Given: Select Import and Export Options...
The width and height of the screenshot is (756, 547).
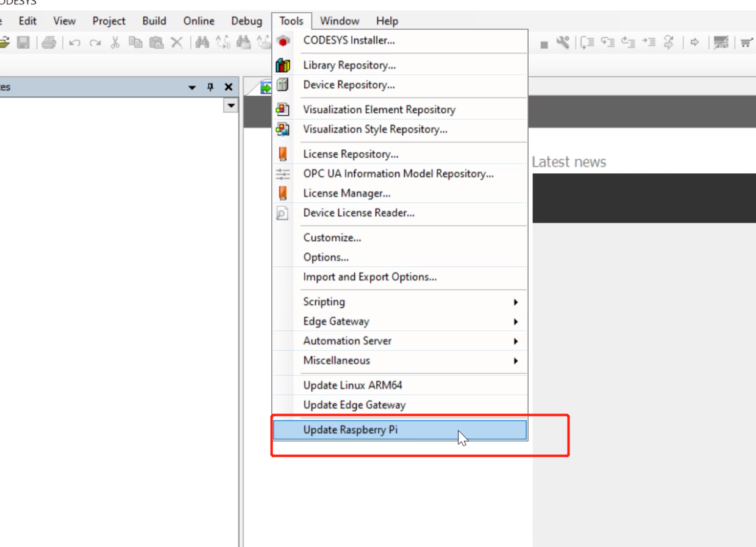Looking at the screenshot, I should click(x=400, y=277).
